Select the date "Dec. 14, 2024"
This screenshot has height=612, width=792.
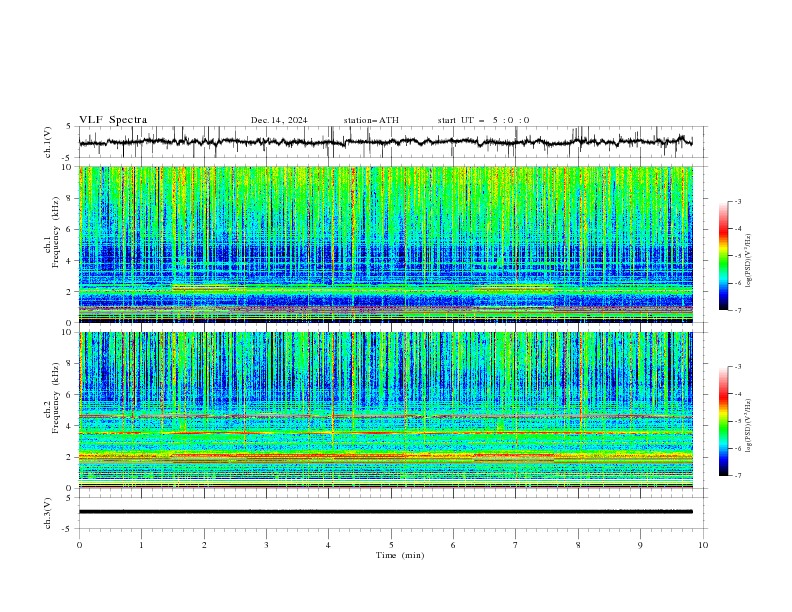click(x=279, y=120)
